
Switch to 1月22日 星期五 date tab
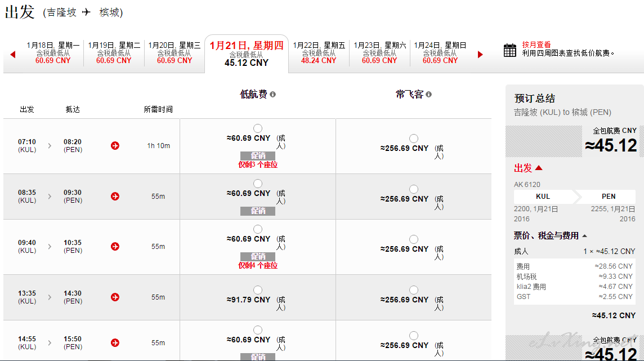319,52
